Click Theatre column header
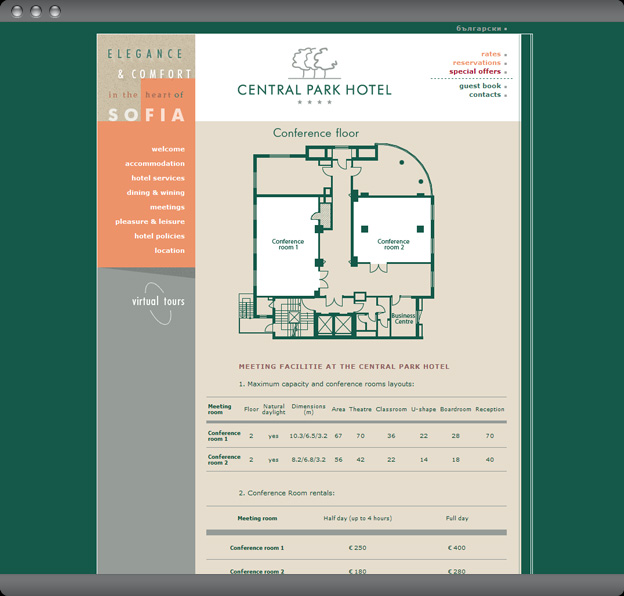 tap(360, 409)
